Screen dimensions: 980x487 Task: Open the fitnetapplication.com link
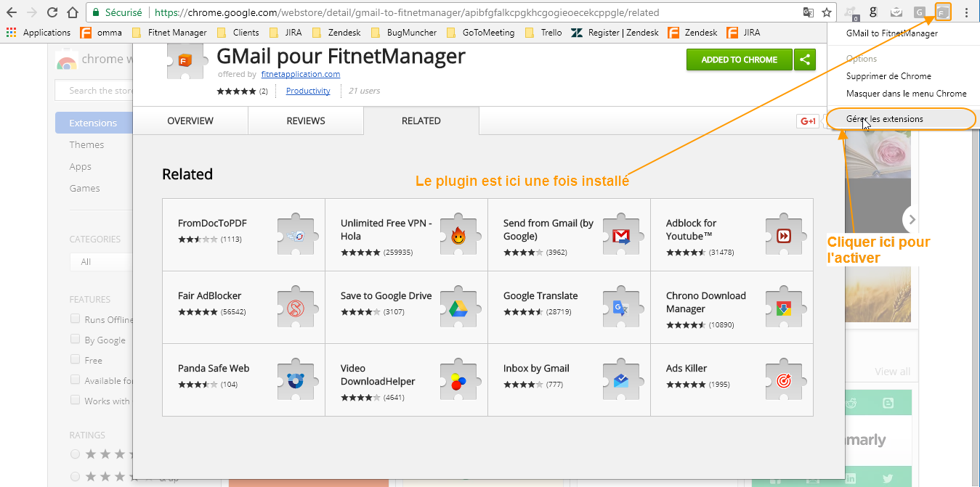tap(301, 74)
